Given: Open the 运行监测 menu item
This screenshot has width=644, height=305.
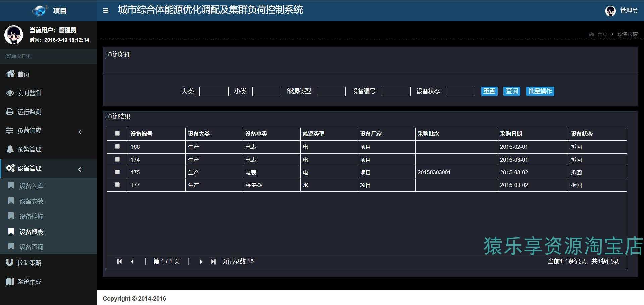Looking at the screenshot, I should pyautogui.click(x=48, y=112).
